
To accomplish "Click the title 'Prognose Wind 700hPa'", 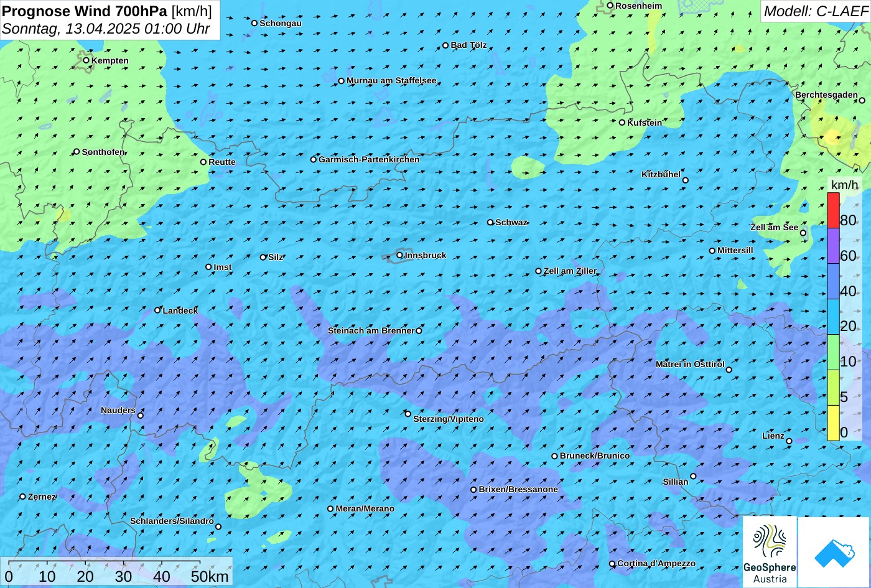I will [x=85, y=11].
